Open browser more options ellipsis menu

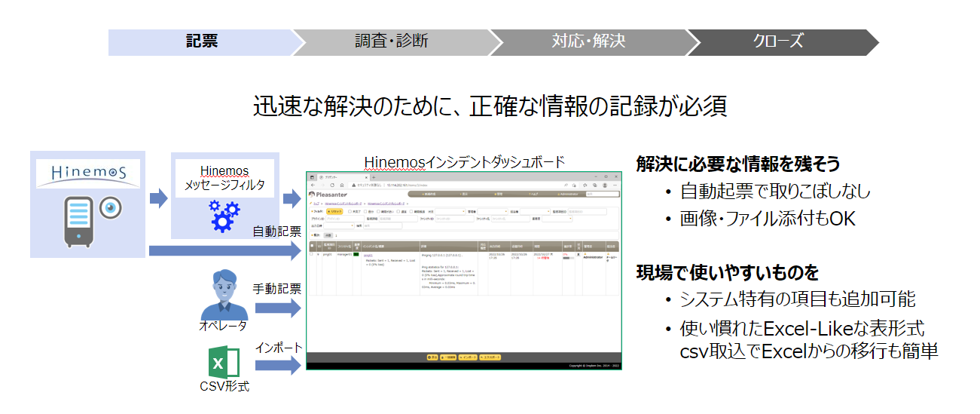point(615,185)
